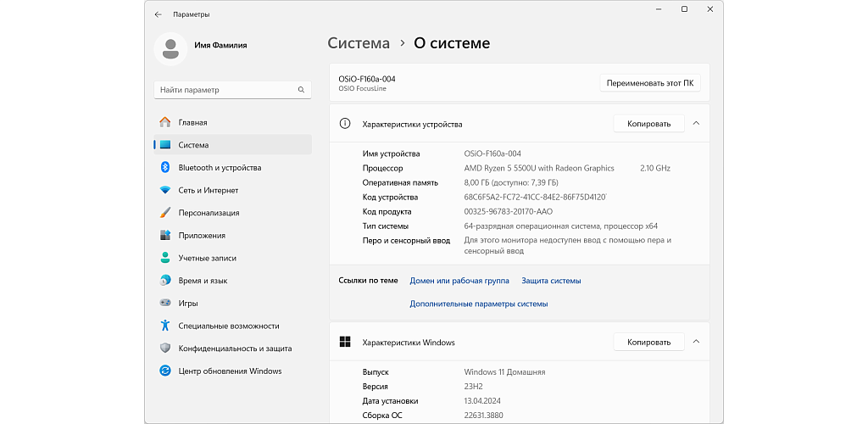The image size is (868, 424).
Task: Collapse the Характеристики Windows section
Action: tap(696, 343)
